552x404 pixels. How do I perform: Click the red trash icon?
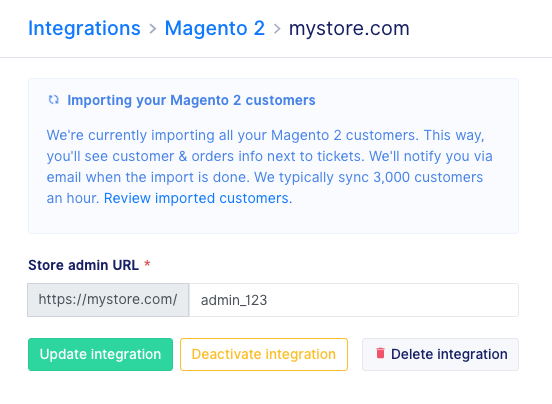coord(380,353)
